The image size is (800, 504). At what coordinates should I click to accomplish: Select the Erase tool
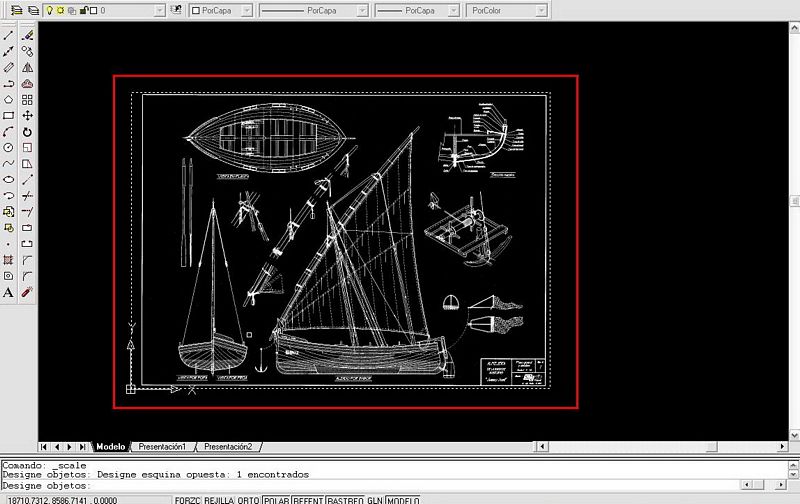(27, 35)
